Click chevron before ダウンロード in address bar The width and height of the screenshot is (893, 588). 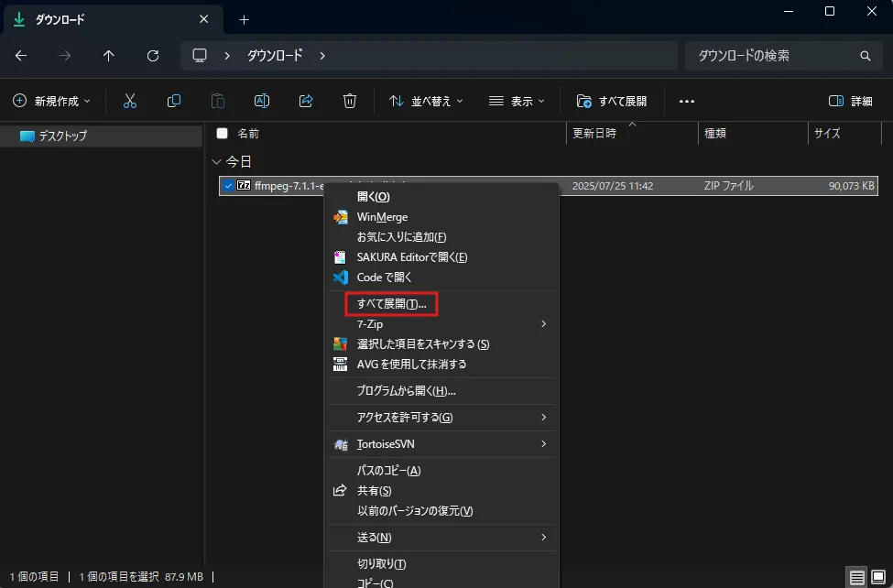pyautogui.click(x=227, y=55)
